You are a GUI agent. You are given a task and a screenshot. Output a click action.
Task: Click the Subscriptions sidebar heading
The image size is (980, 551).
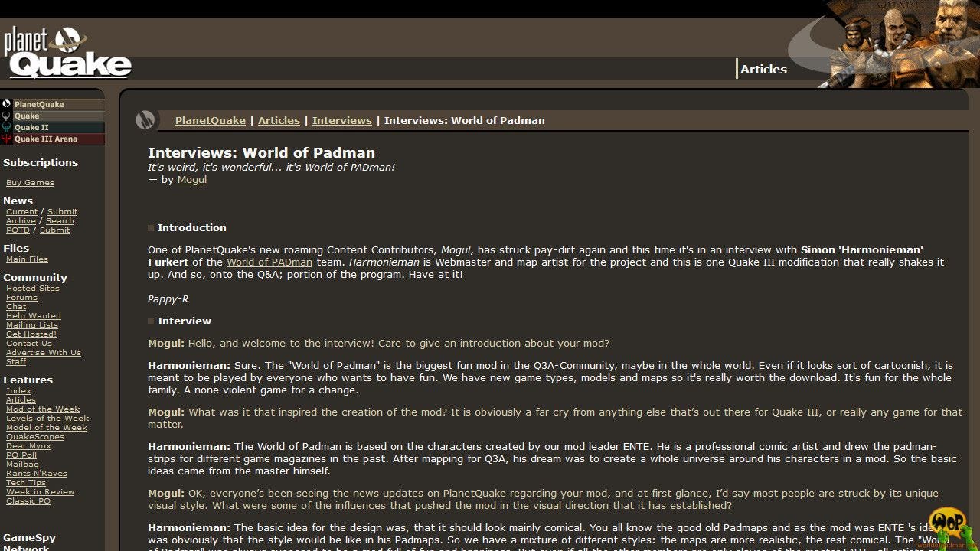[x=41, y=162]
